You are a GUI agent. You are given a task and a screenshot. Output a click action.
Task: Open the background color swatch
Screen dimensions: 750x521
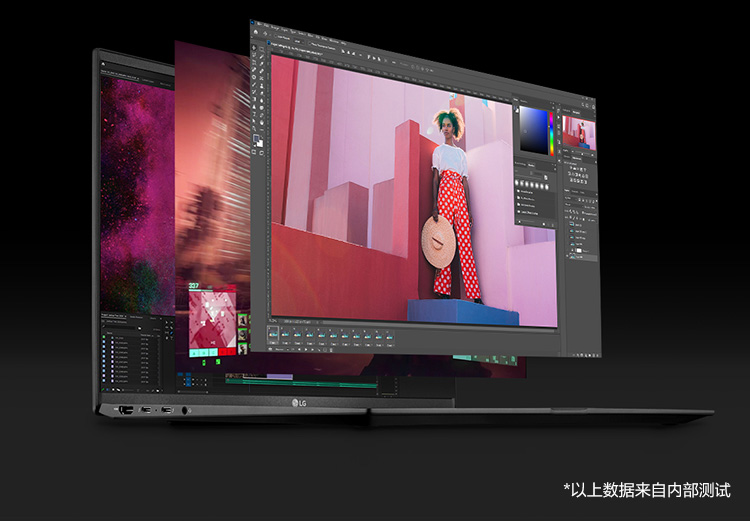260,143
